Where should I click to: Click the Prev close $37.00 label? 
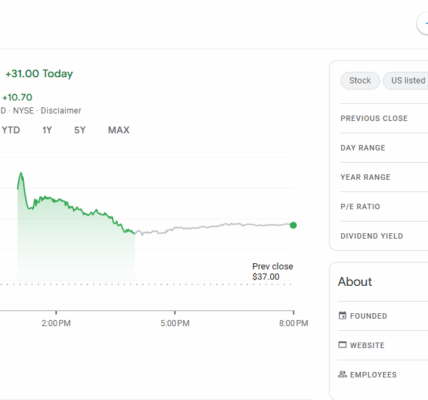(273, 271)
